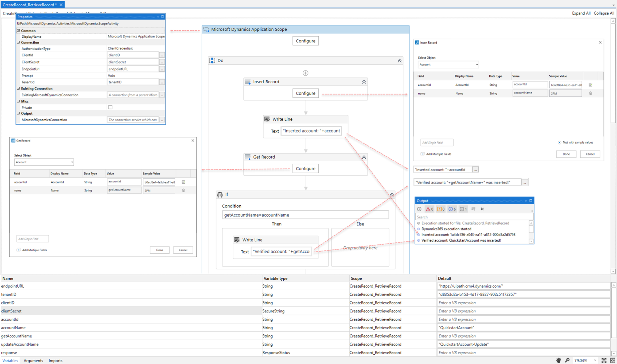Click the plus icon above Insert Record
The image size is (617, 364).
[x=305, y=73]
